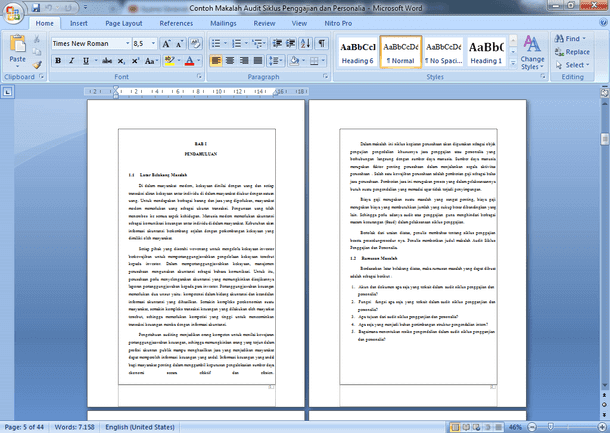Open Select dropdown in Editing

(x=572, y=65)
